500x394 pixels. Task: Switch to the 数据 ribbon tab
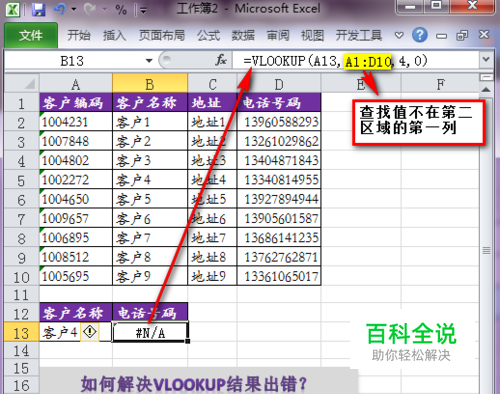243,35
